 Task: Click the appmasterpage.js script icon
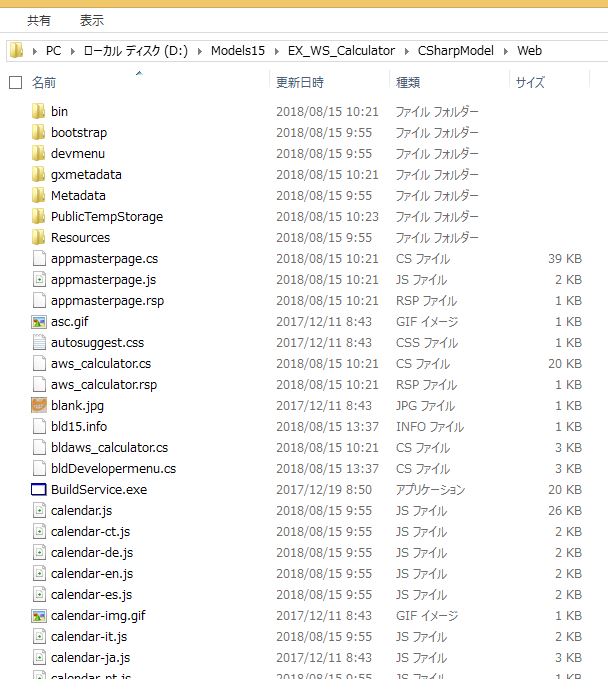tap(39, 279)
